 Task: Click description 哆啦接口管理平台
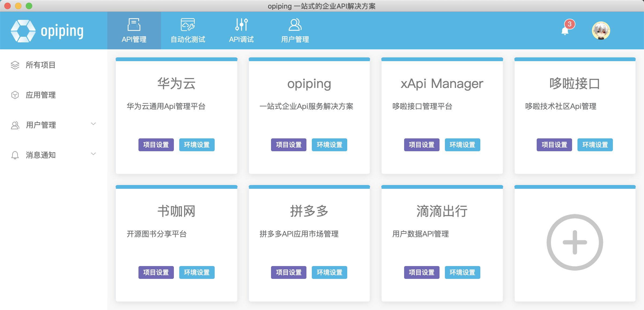[422, 106]
